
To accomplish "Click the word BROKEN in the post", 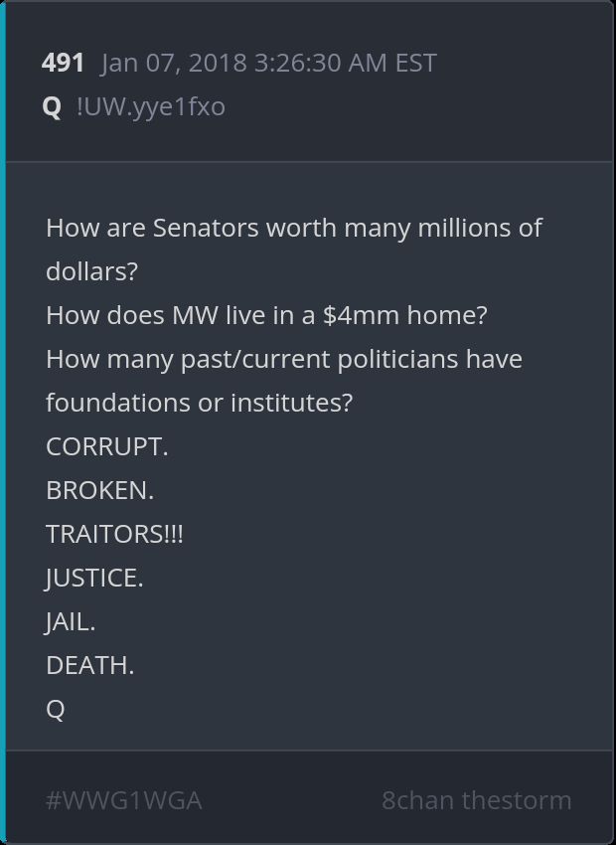I will [x=99, y=490].
